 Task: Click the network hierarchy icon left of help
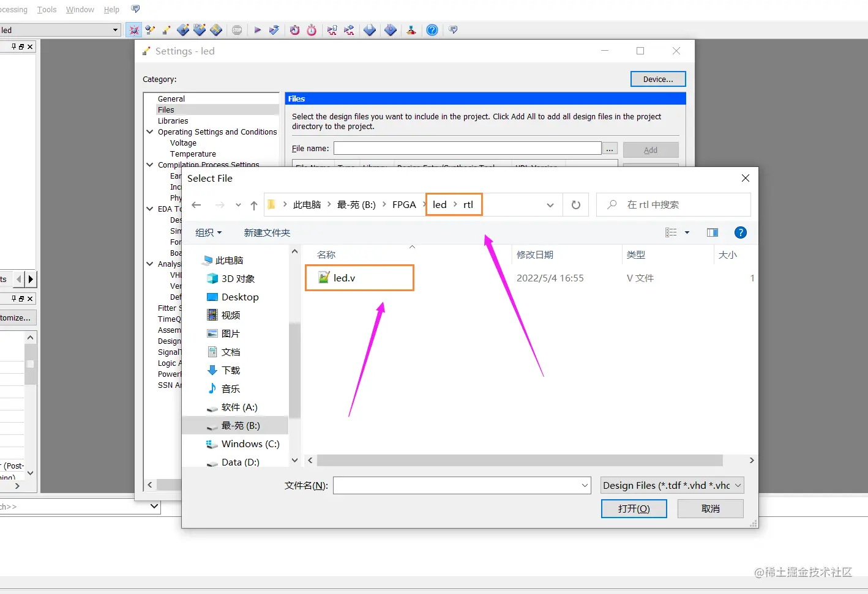tap(411, 30)
